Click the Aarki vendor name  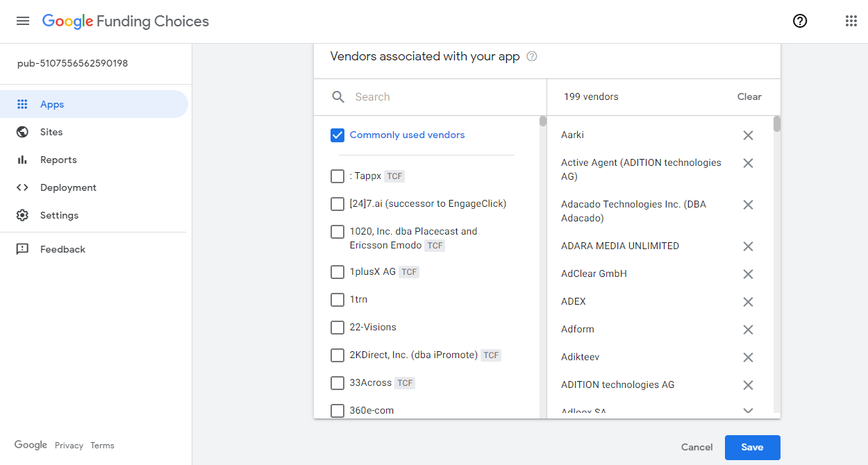[573, 135]
